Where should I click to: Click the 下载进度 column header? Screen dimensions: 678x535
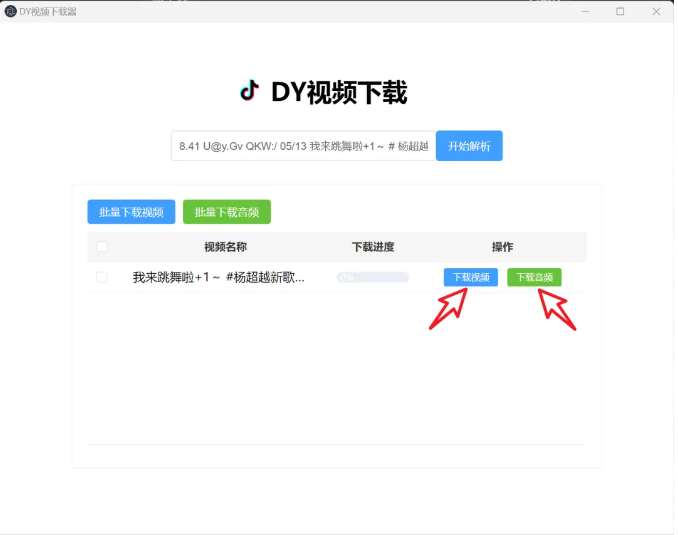(373, 247)
